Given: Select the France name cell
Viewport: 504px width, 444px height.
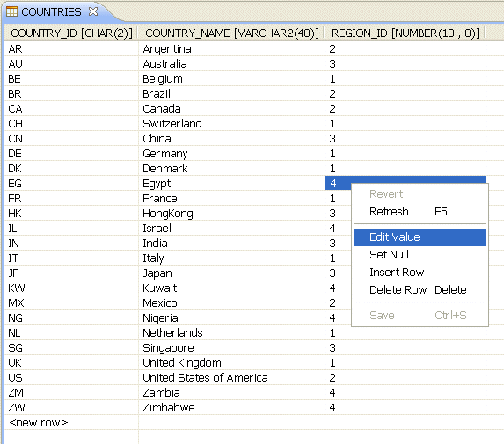Looking at the screenshot, I should (231, 199).
